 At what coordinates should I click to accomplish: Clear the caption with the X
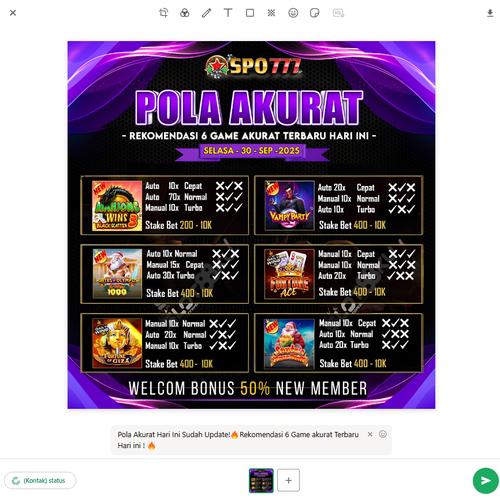pos(370,434)
